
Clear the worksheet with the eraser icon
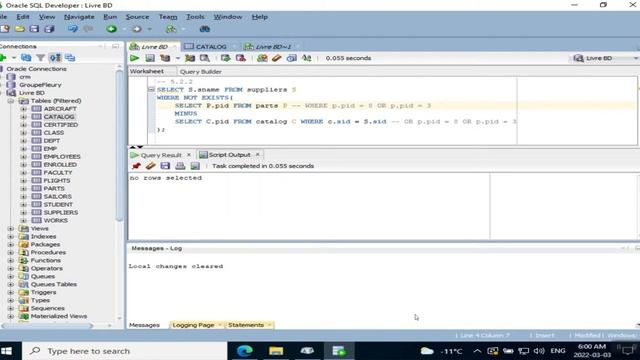pos(277,58)
